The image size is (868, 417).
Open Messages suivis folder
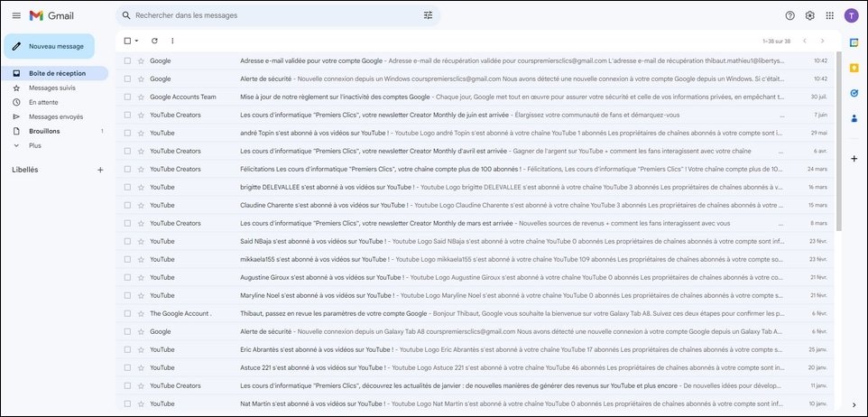pos(54,88)
